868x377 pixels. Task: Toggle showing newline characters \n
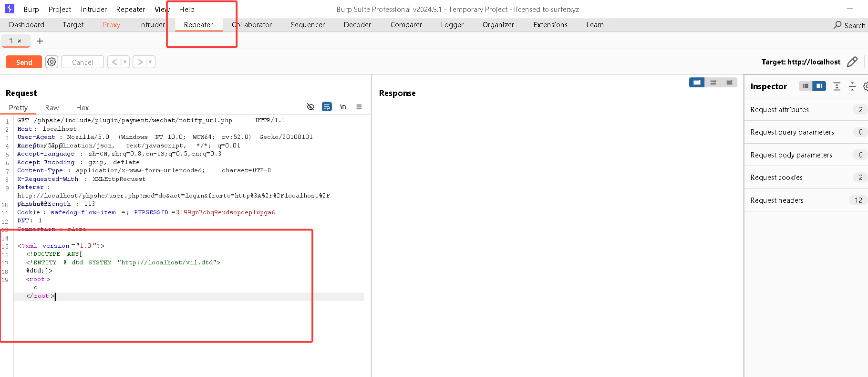pos(343,107)
